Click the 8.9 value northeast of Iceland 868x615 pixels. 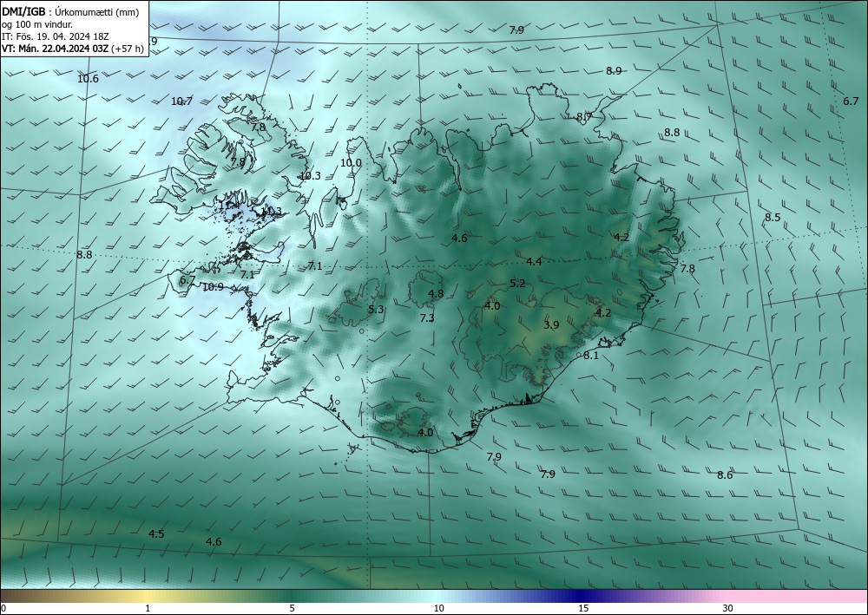pos(614,70)
